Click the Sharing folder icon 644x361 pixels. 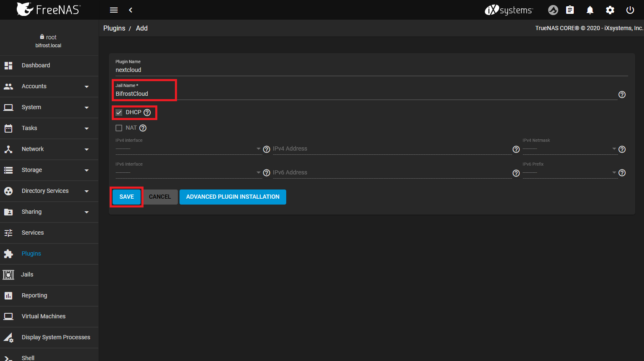tap(8, 212)
